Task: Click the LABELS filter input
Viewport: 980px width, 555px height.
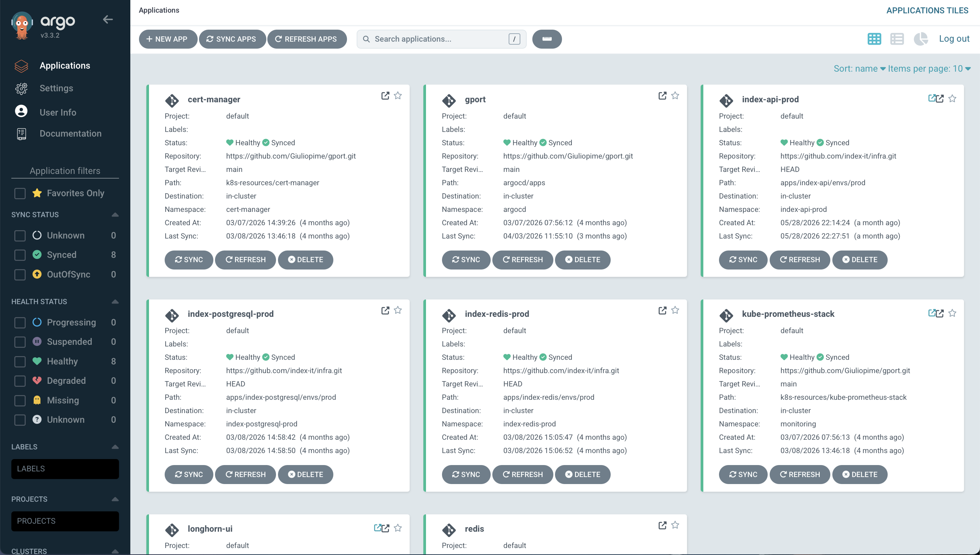Action: point(65,469)
